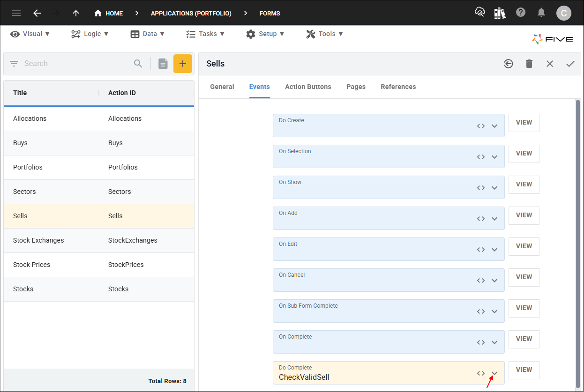Add a new form with plus button

(x=183, y=64)
